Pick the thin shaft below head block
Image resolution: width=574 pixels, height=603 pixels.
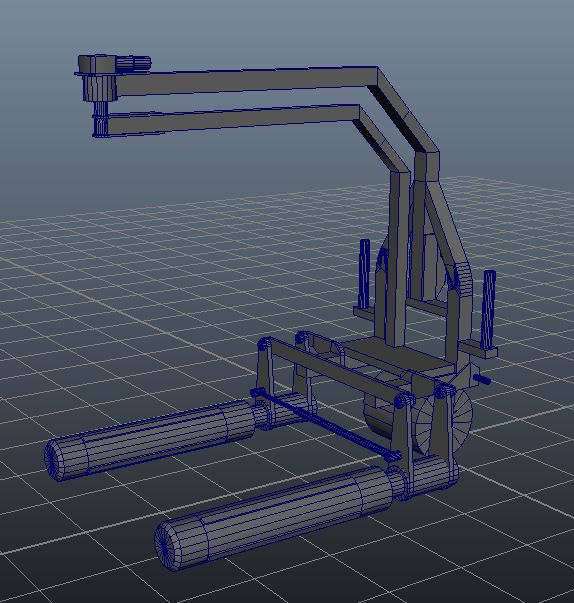point(100,118)
